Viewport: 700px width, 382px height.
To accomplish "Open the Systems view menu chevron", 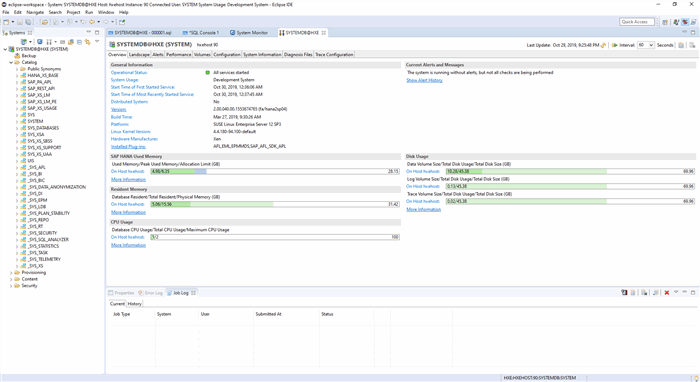I will [x=97, y=42].
